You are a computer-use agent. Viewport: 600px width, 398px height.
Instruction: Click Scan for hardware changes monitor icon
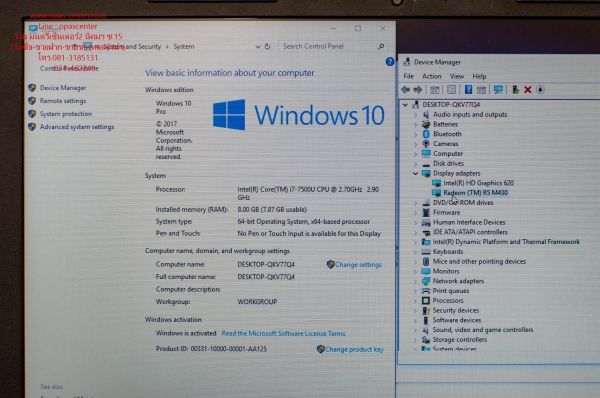point(498,90)
